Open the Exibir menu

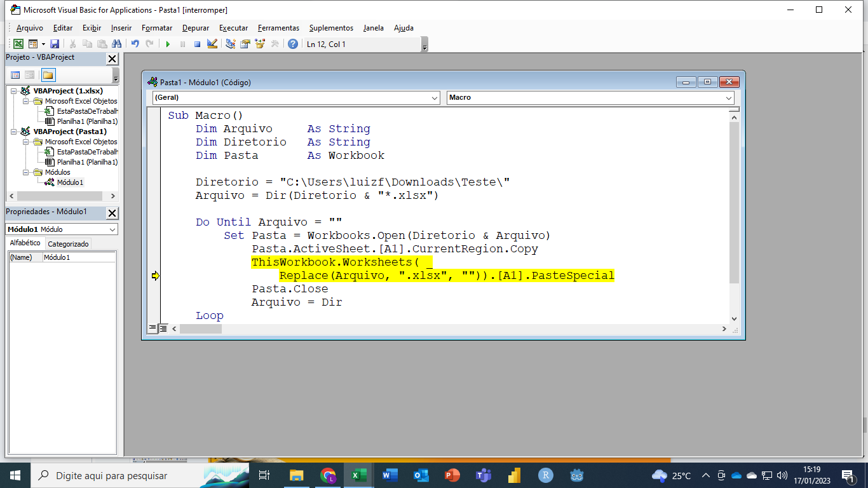pos(92,28)
